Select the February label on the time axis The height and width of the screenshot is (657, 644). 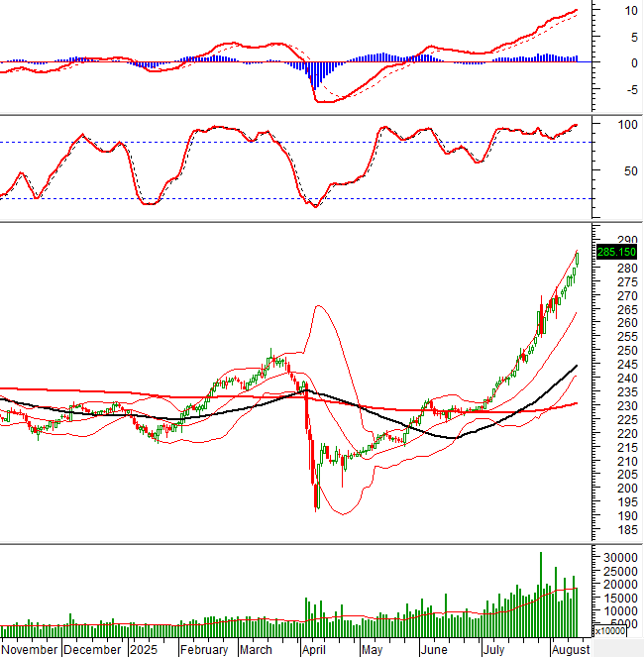[204, 649]
